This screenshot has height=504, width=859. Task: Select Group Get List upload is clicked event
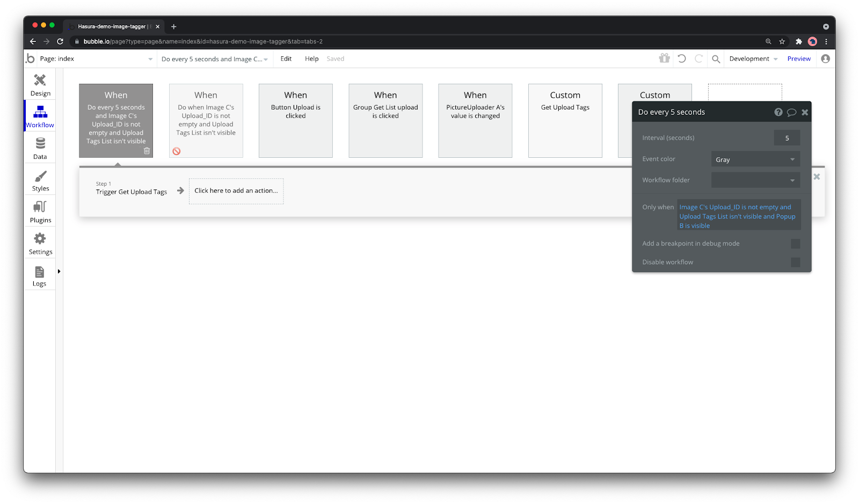pos(385,121)
